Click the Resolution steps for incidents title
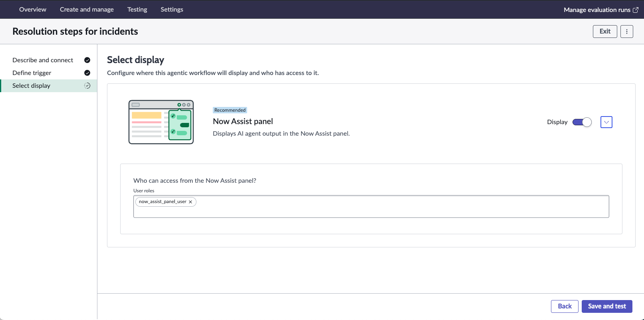The height and width of the screenshot is (320, 644). coord(75,32)
